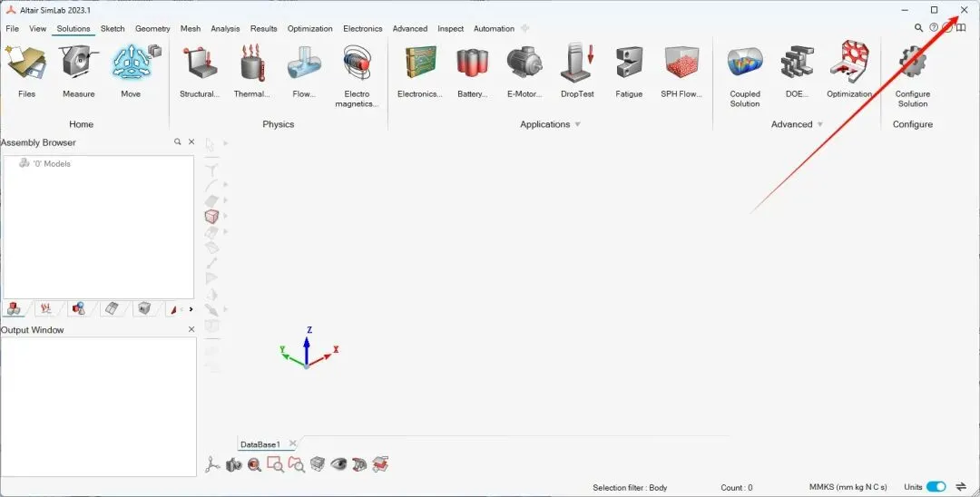Expand the Applications group dropdown
The width and height of the screenshot is (980, 497).
coord(577,124)
